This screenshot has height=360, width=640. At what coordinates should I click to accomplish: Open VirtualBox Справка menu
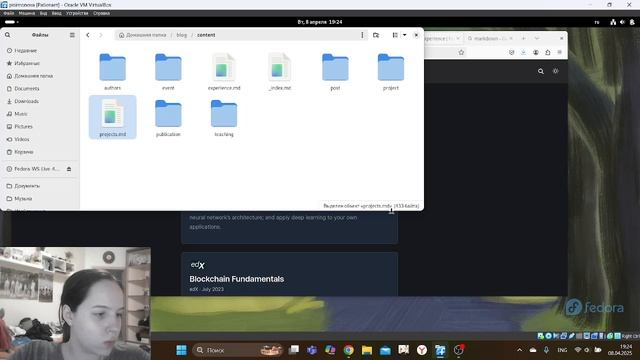click(x=101, y=13)
